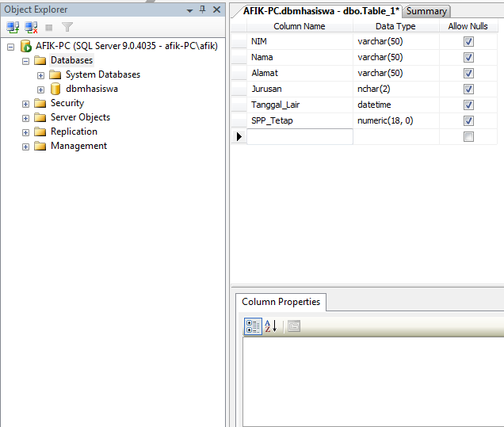Viewport: 504px width, 427px height.
Task: Uncheck Allow Nulls for SPP_Tetap
Action: pyautogui.click(x=468, y=120)
